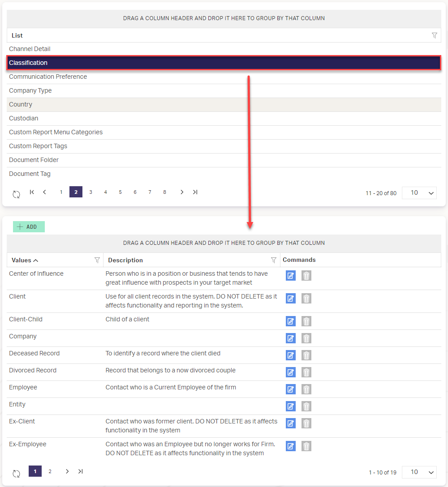Go to page 2 of Values grid
The image size is (448, 487).
coord(50,471)
